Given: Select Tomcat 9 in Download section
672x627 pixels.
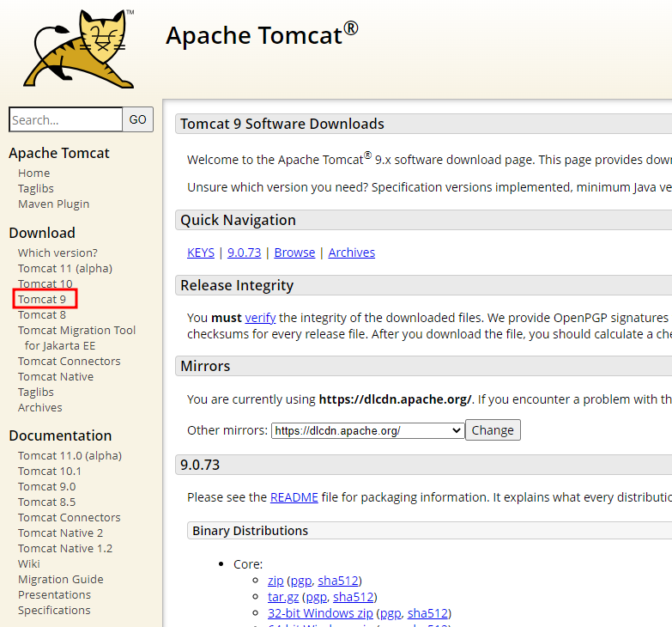Looking at the screenshot, I should click(41, 300).
